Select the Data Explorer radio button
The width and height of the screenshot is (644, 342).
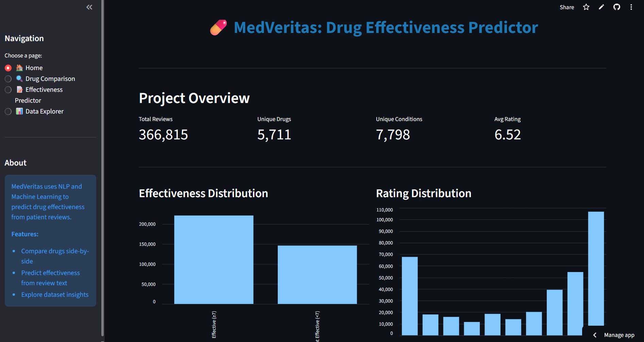pos(8,111)
